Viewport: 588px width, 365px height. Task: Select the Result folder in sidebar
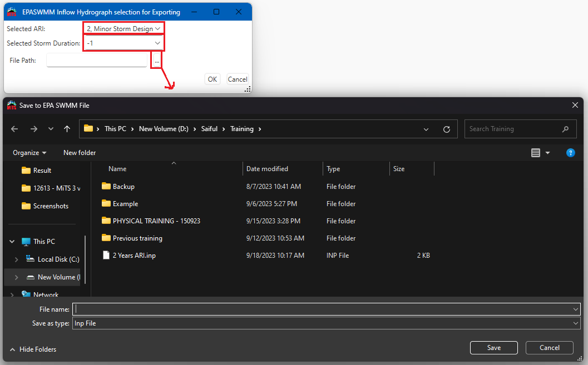pyautogui.click(x=42, y=171)
